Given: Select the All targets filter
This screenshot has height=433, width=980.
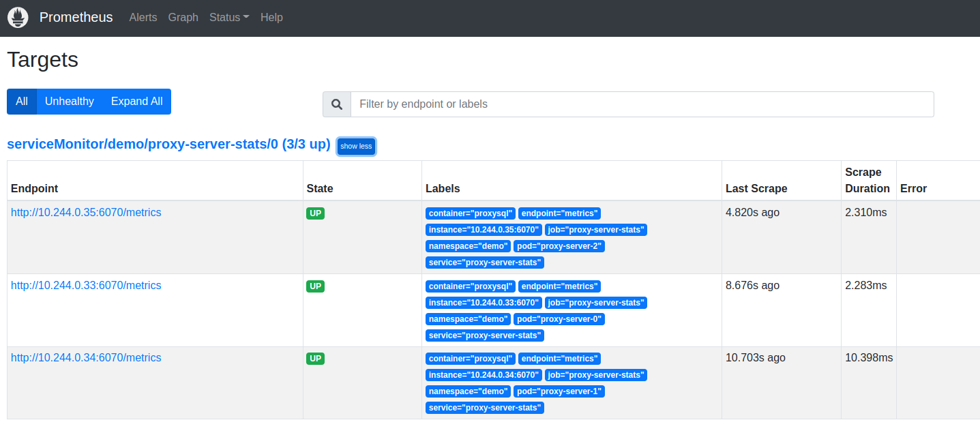Looking at the screenshot, I should pos(22,102).
